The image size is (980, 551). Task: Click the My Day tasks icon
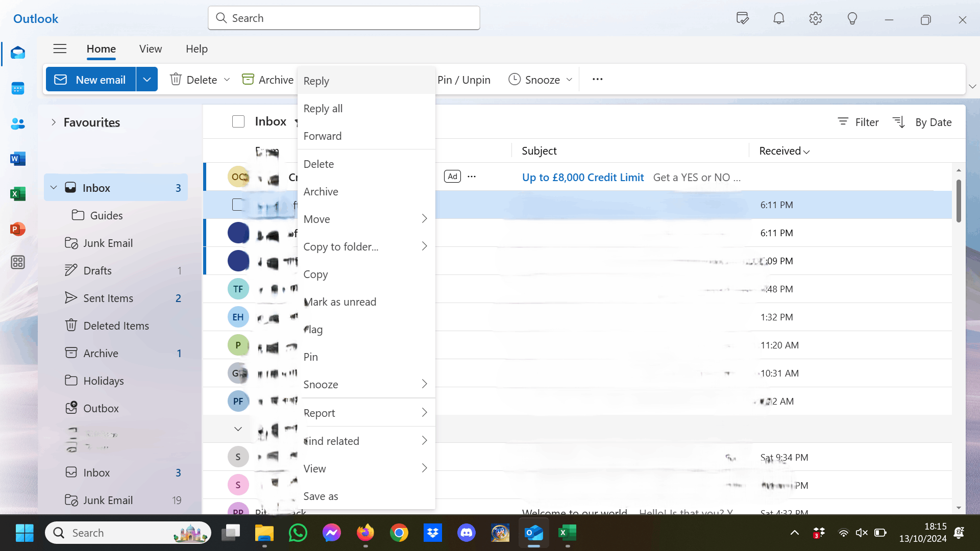click(x=742, y=19)
